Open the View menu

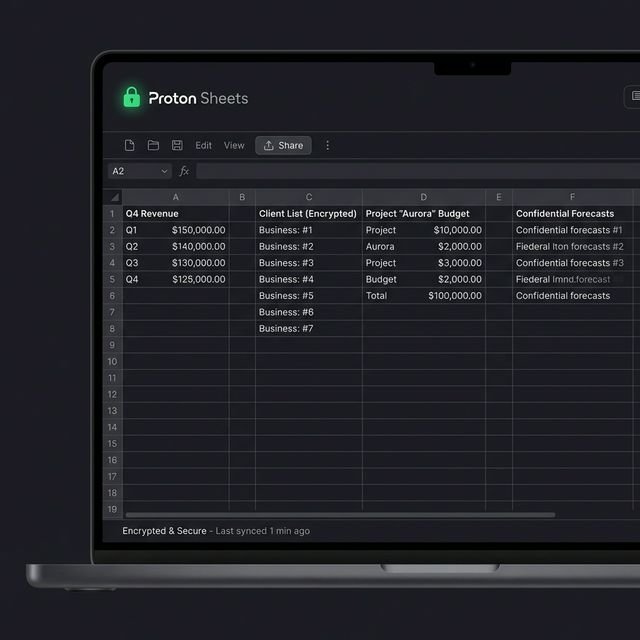(234, 146)
